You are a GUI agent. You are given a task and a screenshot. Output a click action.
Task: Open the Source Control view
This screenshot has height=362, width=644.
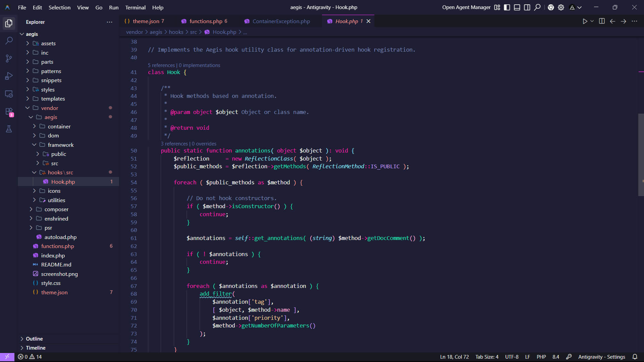click(x=9, y=58)
